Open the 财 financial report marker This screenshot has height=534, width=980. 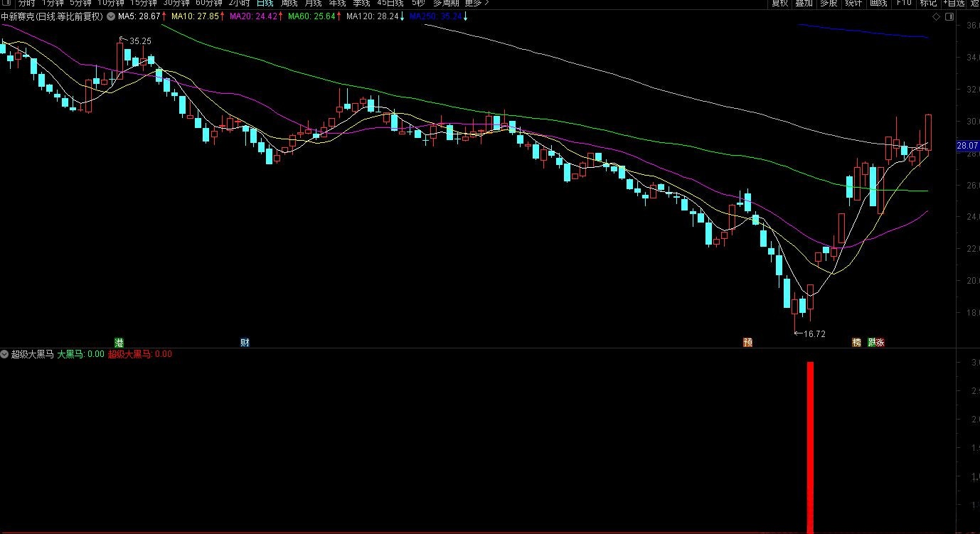click(x=245, y=342)
